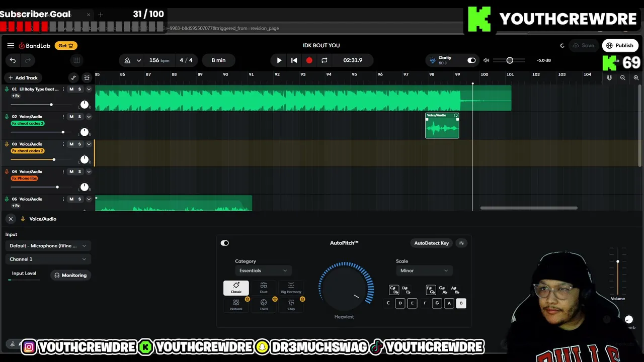644x362 pixels.
Task: Toggle the Clarity mastering switch
Action: (x=471, y=60)
